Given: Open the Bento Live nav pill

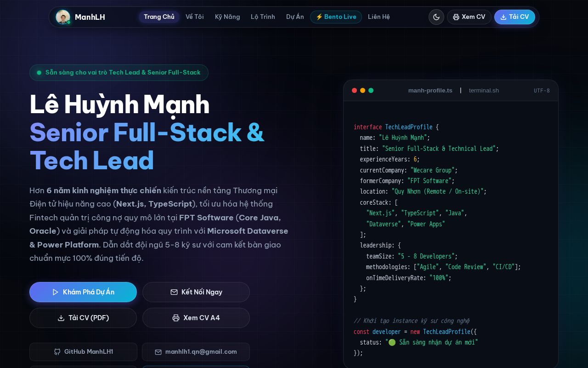Looking at the screenshot, I should coord(336,17).
